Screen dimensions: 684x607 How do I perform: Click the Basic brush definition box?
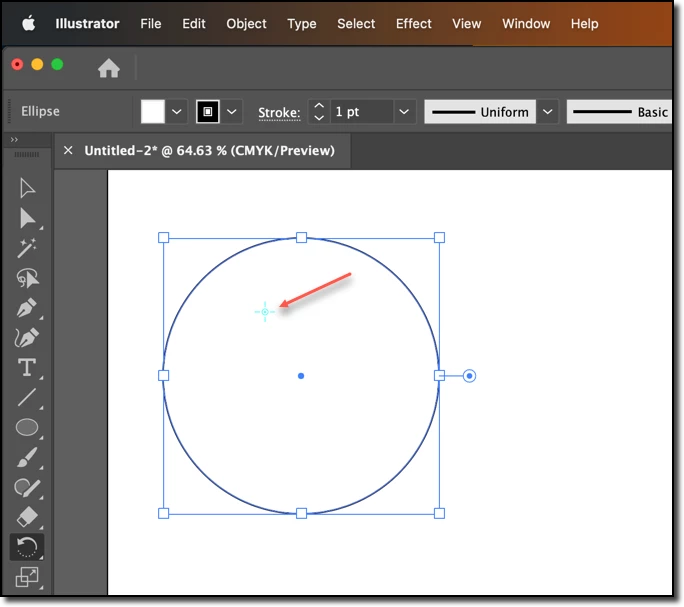tap(619, 112)
